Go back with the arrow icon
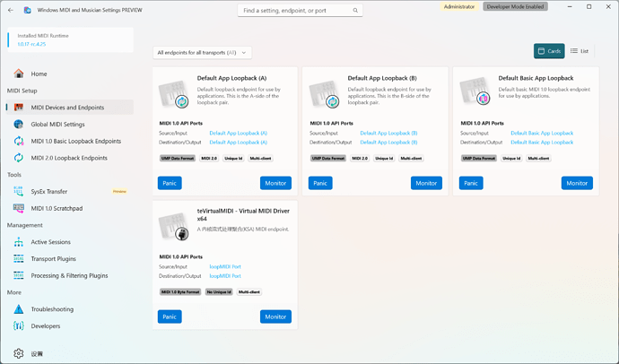This screenshot has height=364, width=619. point(11,10)
